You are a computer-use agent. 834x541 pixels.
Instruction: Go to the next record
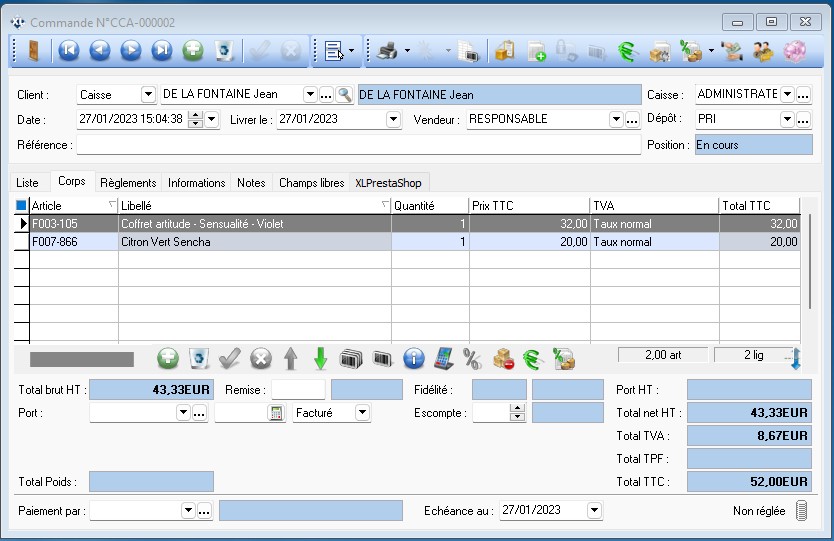131,50
